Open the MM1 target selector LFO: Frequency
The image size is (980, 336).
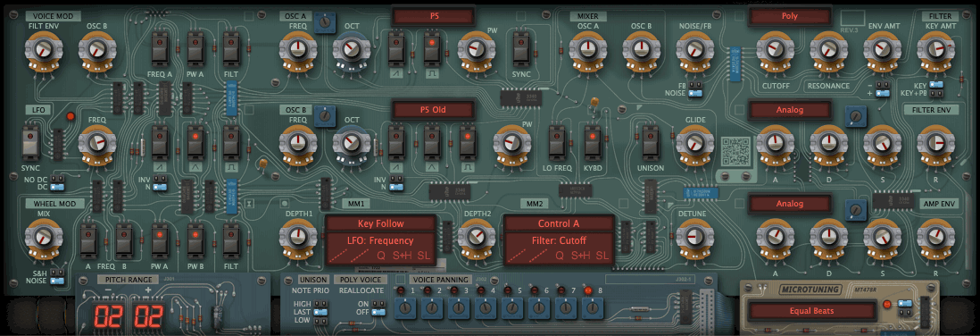coord(380,240)
